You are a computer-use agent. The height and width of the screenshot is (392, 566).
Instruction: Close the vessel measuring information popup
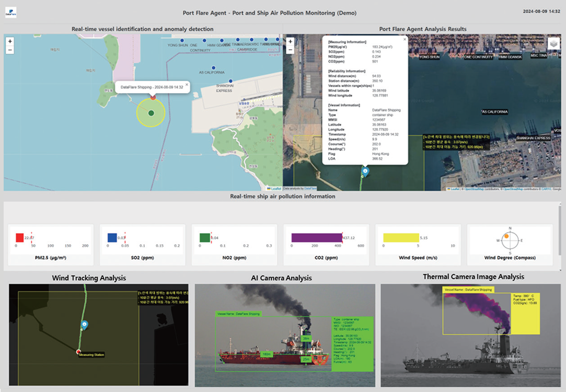[x=403, y=39]
